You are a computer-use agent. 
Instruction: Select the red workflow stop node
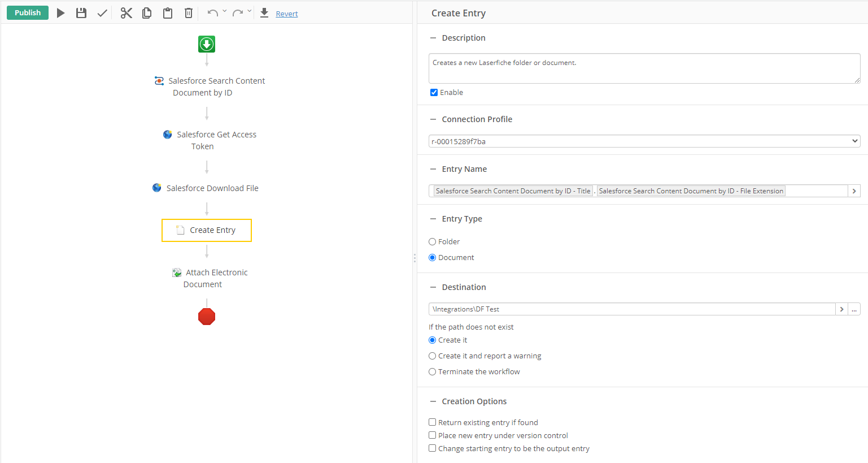point(207,317)
